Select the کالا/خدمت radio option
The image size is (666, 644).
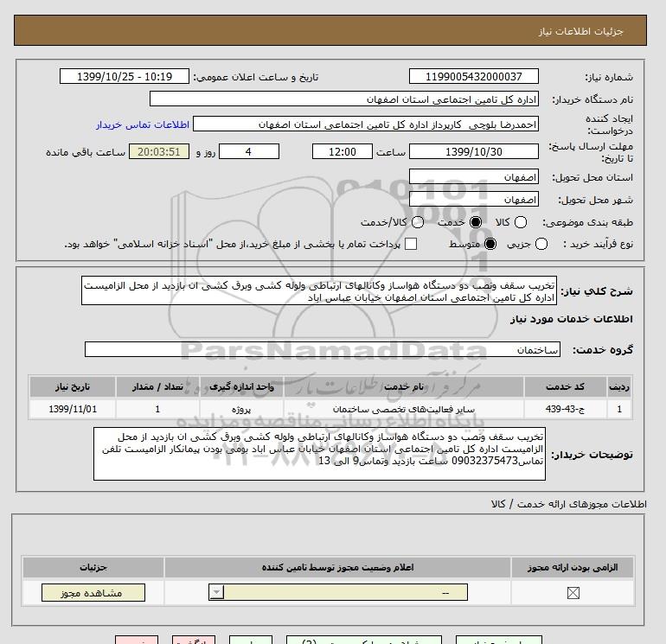[x=418, y=222]
